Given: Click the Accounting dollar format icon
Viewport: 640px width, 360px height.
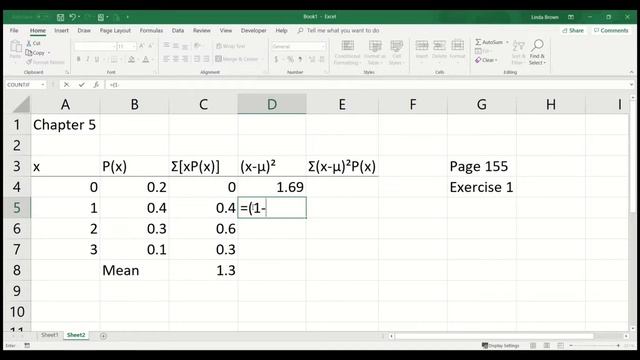Looking at the screenshot, I should point(276,60).
